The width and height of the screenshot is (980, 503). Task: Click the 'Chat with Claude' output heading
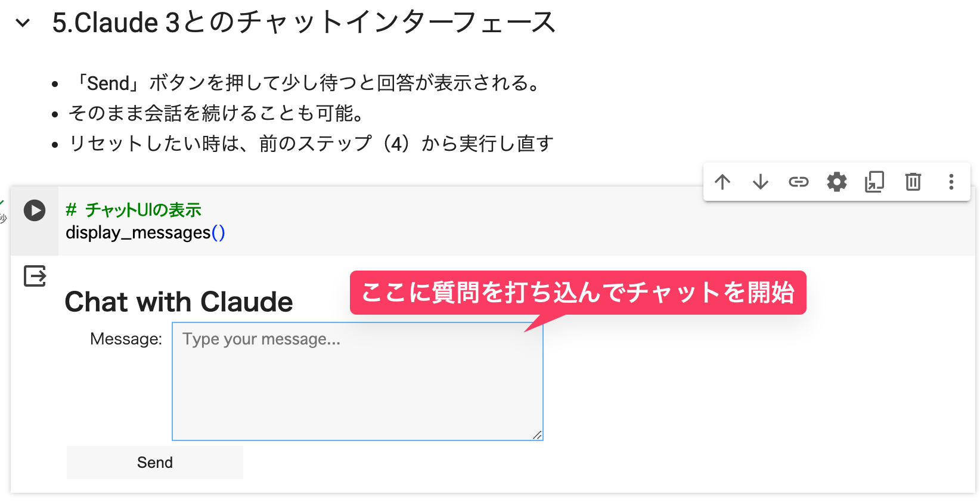click(179, 302)
